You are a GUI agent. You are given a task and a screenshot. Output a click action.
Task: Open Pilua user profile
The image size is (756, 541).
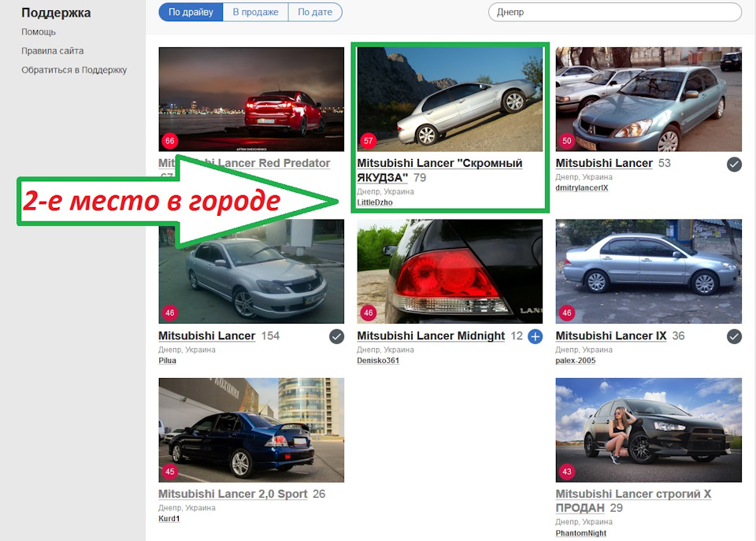[x=167, y=360]
